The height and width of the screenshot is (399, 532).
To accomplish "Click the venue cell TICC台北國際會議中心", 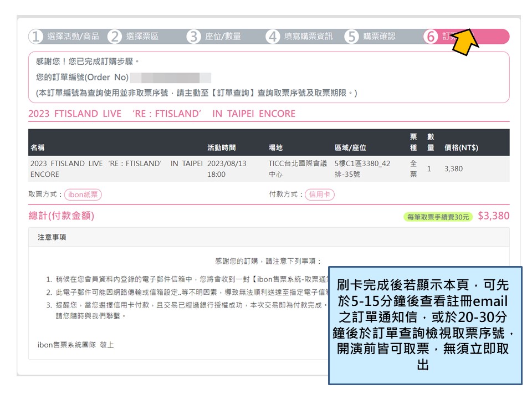I will [298, 168].
